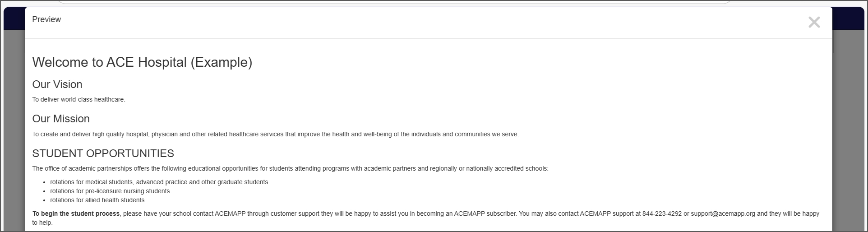Click the STUDENT OPPORTUNITIES heading
The image size is (868, 232).
pyautogui.click(x=103, y=153)
